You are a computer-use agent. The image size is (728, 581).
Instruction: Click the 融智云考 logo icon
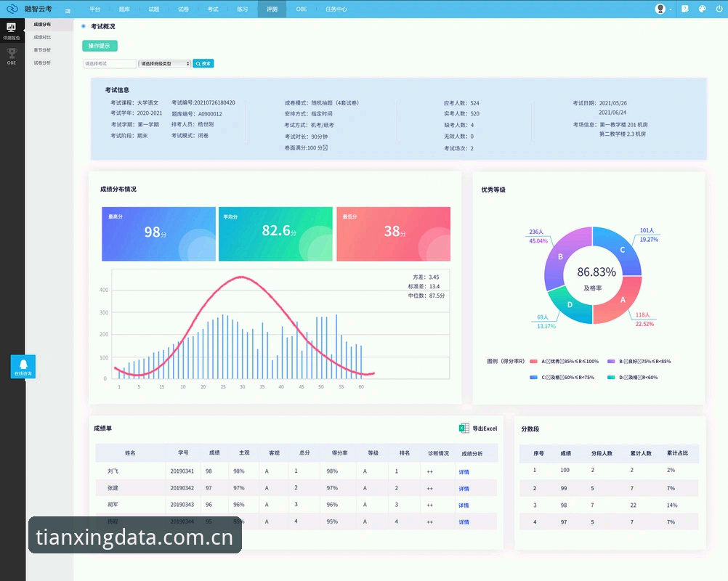point(12,9)
